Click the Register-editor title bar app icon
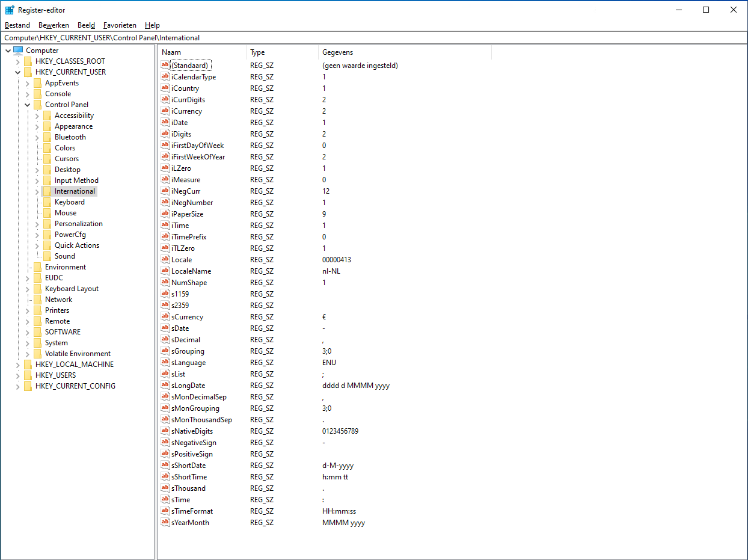The image size is (748, 560). point(10,10)
